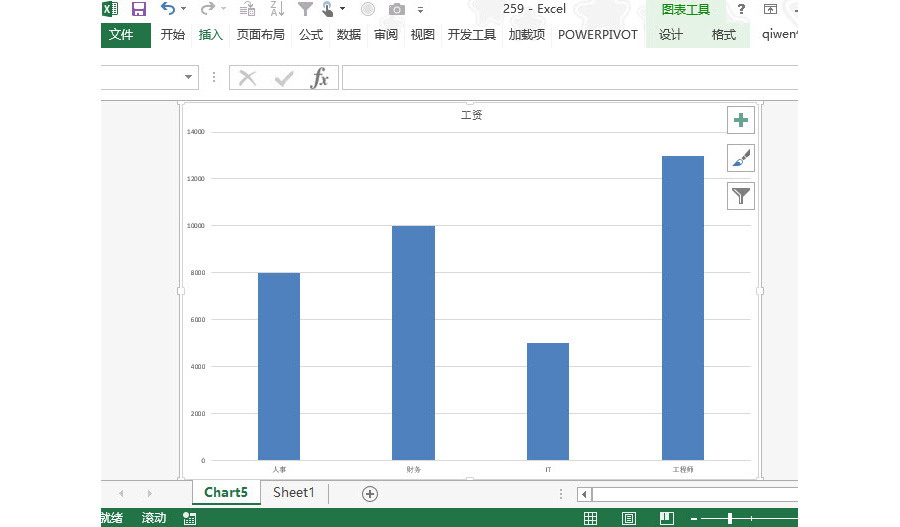Switch to the 公式 ribbon tab
The width and height of the screenshot is (900, 527).
coord(311,34)
